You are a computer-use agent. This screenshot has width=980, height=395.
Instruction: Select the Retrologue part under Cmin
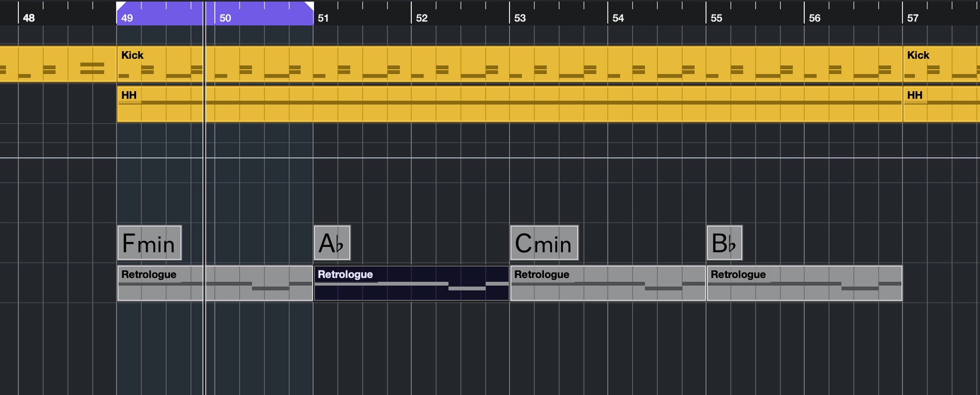[608, 283]
